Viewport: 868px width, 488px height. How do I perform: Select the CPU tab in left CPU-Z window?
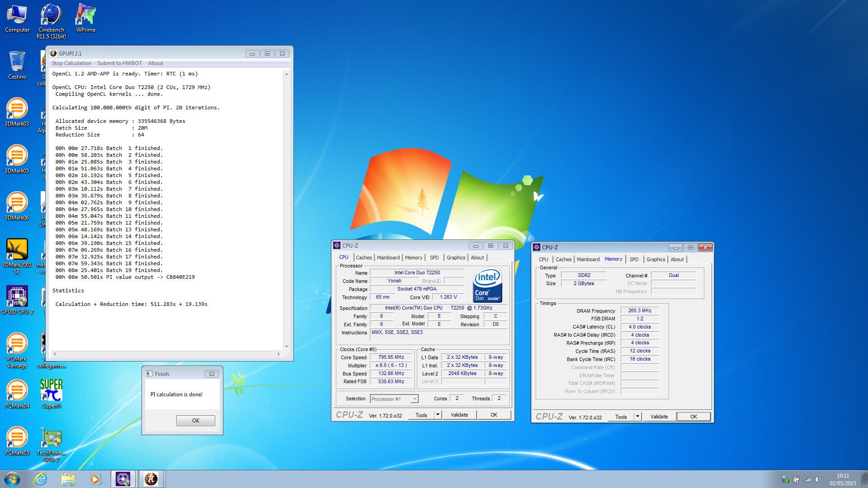(344, 258)
